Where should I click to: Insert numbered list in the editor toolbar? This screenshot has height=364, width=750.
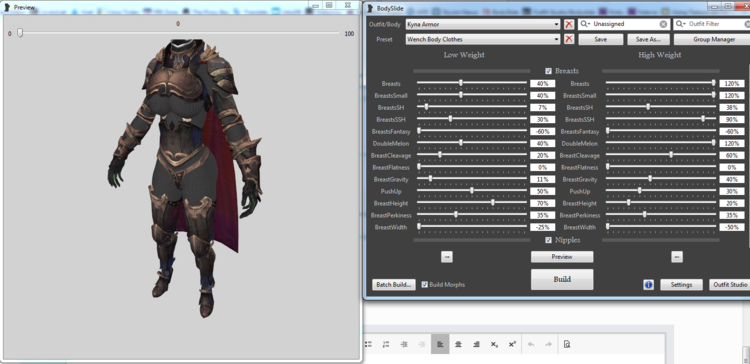click(x=386, y=344)
